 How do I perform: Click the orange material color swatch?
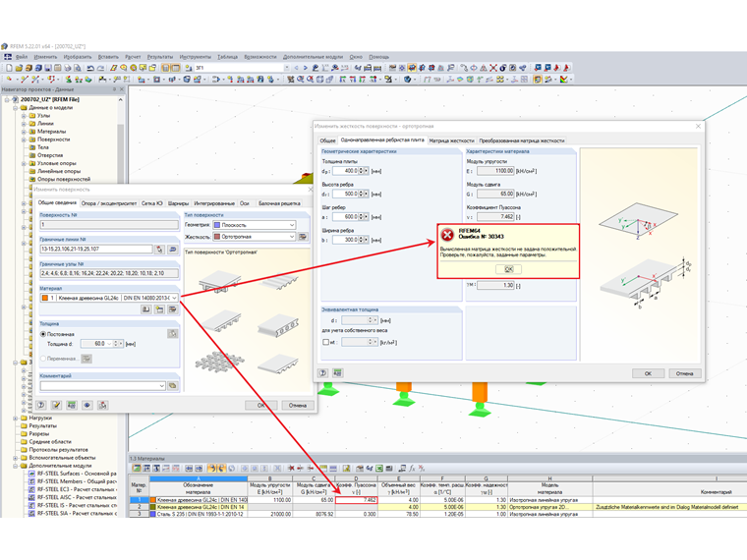pyautogui.click(x=45, y=298)
